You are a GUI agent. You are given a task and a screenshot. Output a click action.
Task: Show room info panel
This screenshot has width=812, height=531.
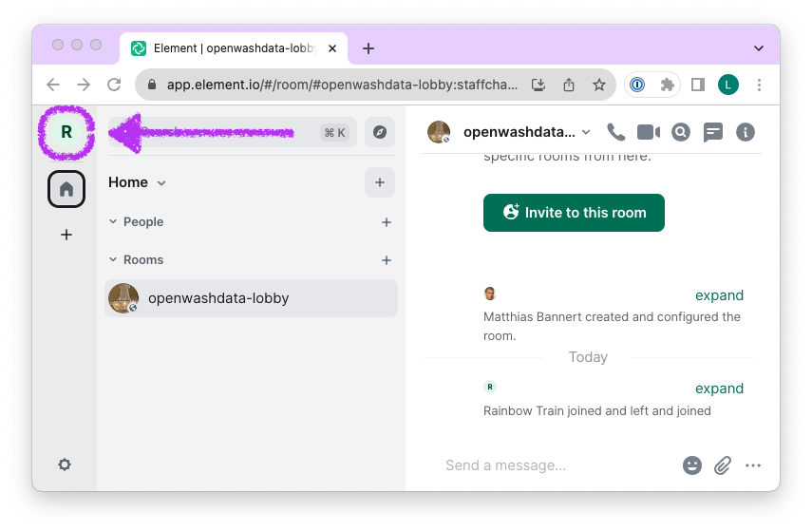click(x=746, y=132)
